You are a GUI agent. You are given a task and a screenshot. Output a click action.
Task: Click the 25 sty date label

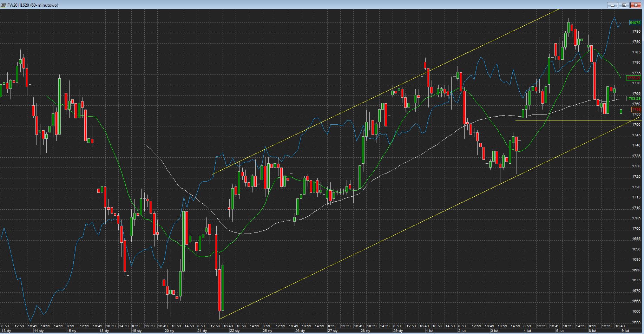click(x=268, y=331)
